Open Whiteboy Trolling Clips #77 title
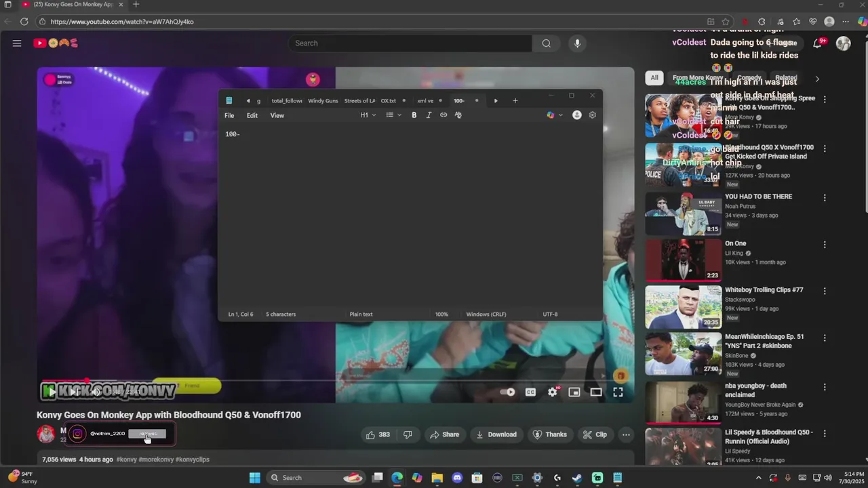The width and height of the screenshot is (868, 488). pos(764,290)
